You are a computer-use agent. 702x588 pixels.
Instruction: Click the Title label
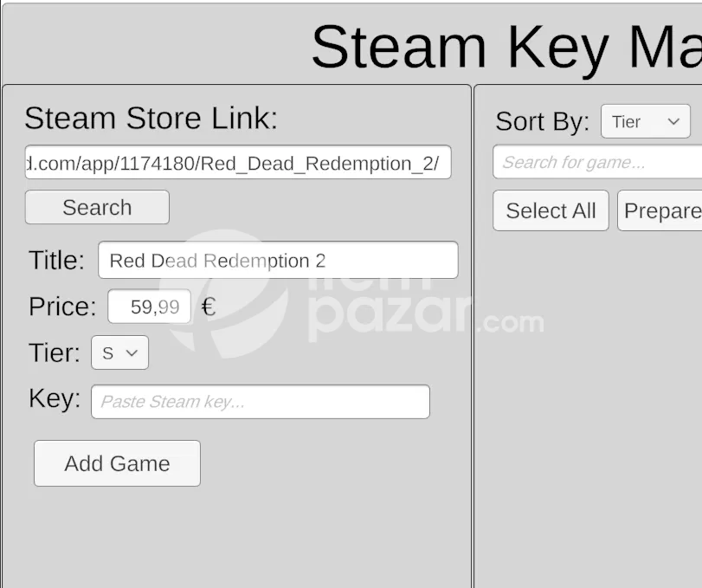pos(56,260)
